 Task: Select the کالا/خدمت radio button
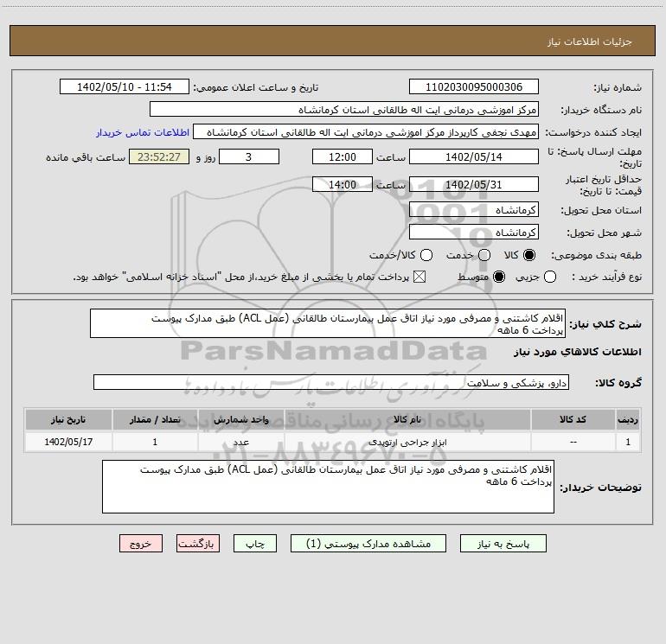click(x=426, y=255)
